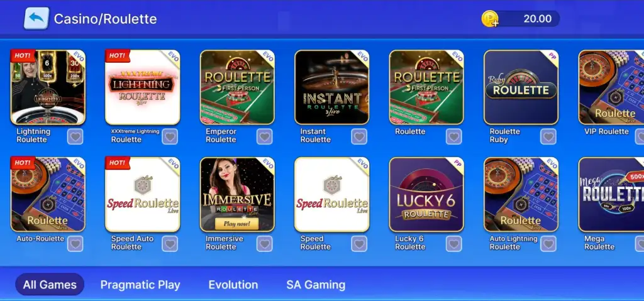Tap heart icon for Lucky 6 Roulette

[x=454, y=244]
